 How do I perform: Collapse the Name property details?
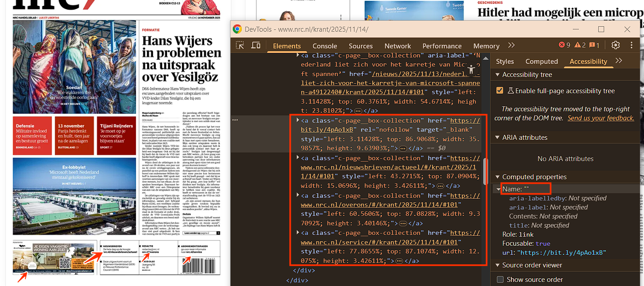point(499,189)
